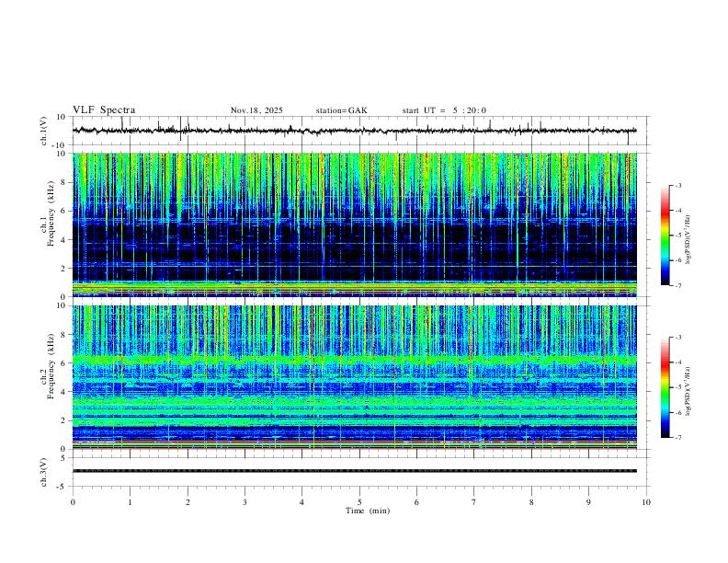Screen dimensions: 728x563
Task: Click the '5' tick on ch.3(V) axis
Action: pyautogui.click(x=63, y=457)
